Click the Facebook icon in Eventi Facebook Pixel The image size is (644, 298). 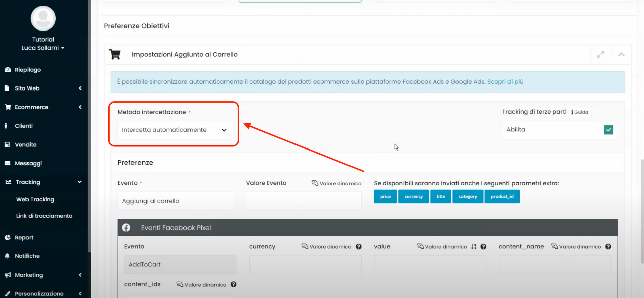point(126,228)
